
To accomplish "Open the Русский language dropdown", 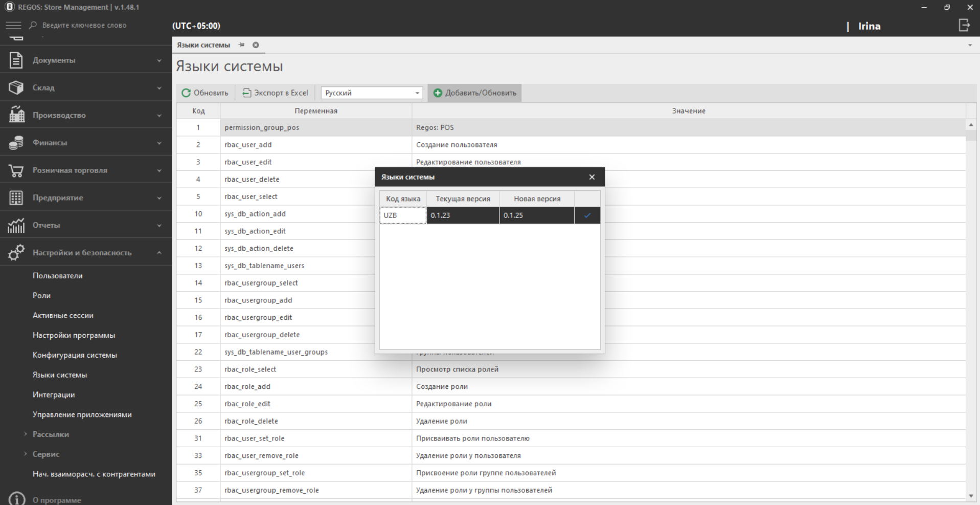I will point(417,93).
